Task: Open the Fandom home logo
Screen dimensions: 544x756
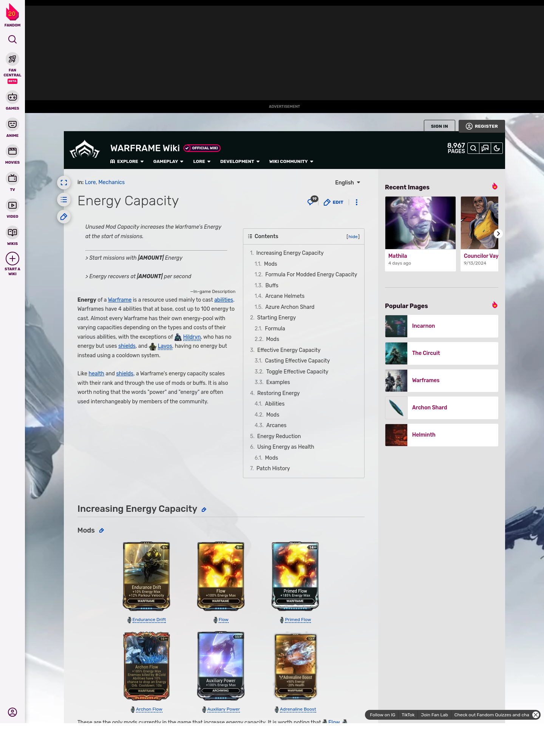Action: (x=12, y=15)
